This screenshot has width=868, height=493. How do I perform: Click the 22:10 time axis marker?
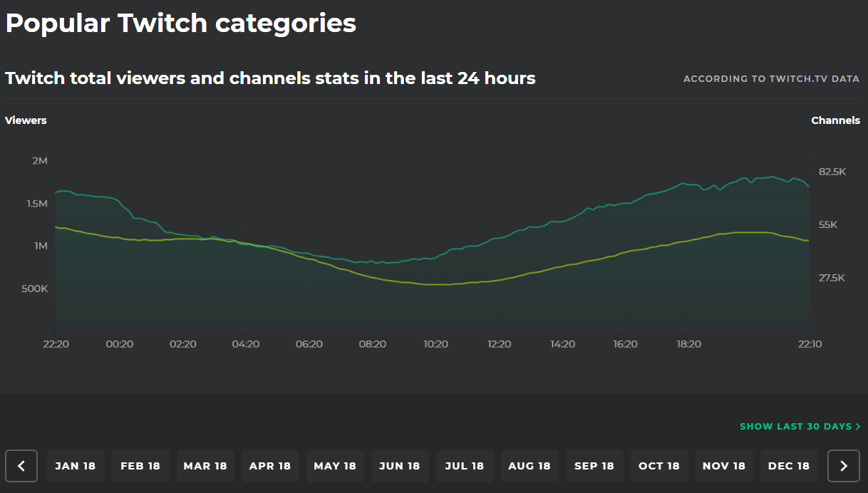click(x=810, y=344)
